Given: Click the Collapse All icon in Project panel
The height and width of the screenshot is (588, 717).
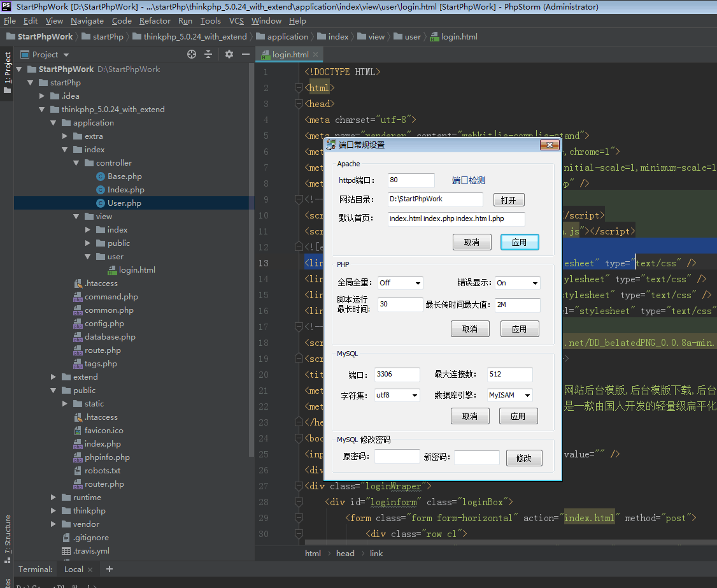Looking at the screenshot, I should (x=208, y=55).
